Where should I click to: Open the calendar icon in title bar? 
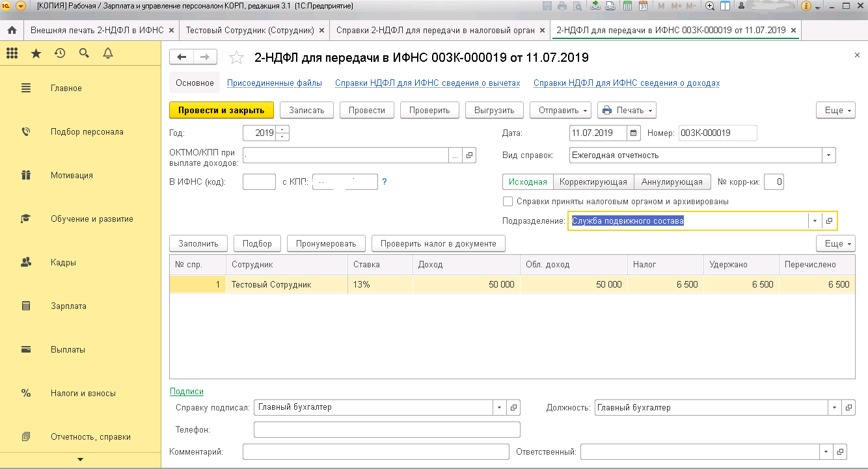(643, 7)
